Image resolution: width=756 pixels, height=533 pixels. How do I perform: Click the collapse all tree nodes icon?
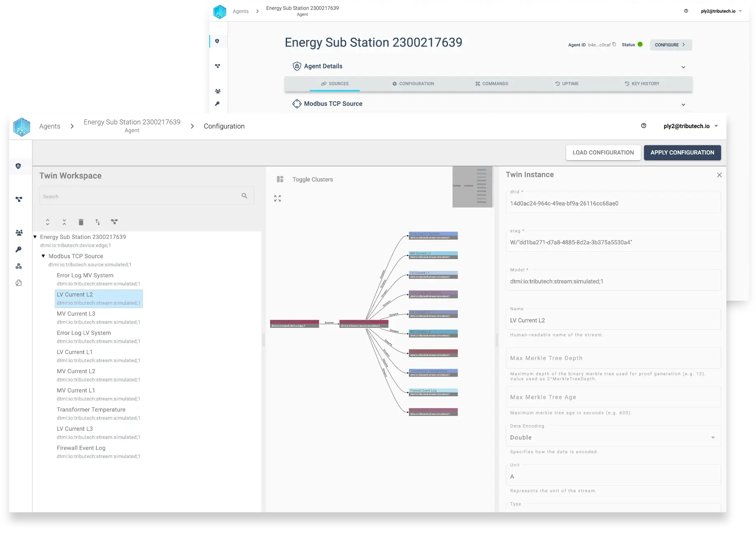point(64,222)
